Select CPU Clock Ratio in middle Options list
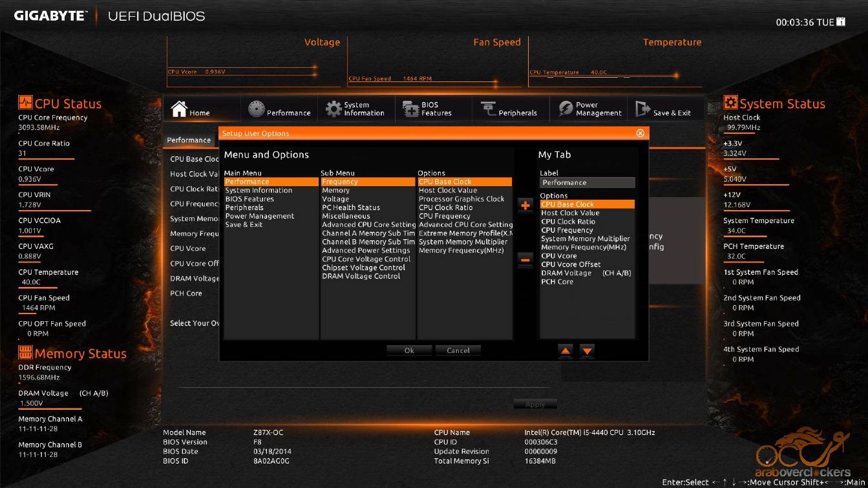 (x=445, y=207)
